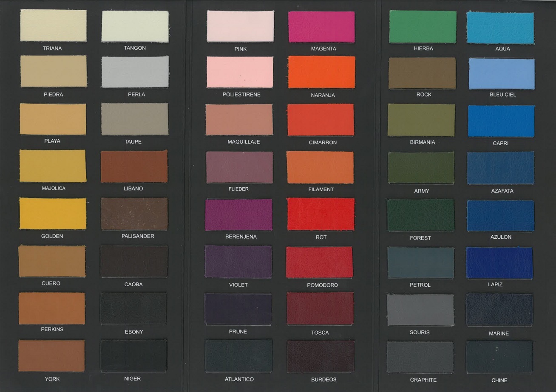The height and width of the screenshot is (392, 556).
Task: Click the CUERO tan swatch
Action: coord(52,261)
